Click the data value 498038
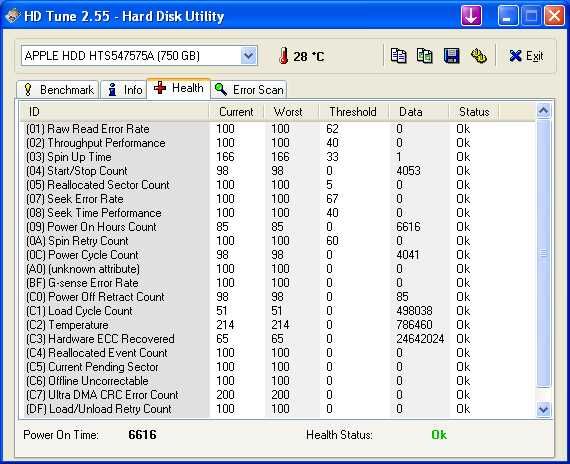The height and width of the screenshot is (464, 570). pos(414,311)
